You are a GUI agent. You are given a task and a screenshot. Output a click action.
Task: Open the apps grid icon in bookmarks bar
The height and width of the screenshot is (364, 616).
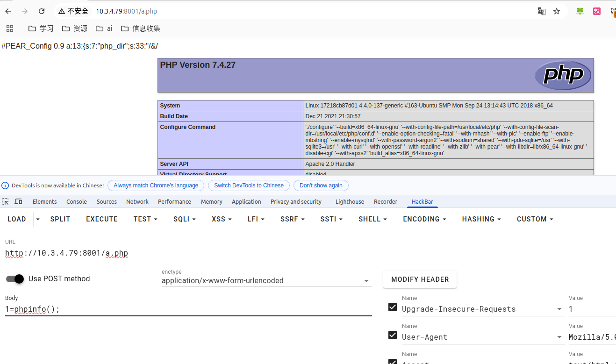[10, 29]
